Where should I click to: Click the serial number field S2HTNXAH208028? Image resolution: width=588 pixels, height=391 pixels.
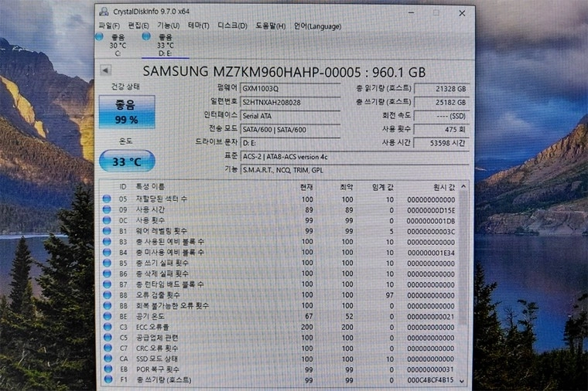point(290,102)
